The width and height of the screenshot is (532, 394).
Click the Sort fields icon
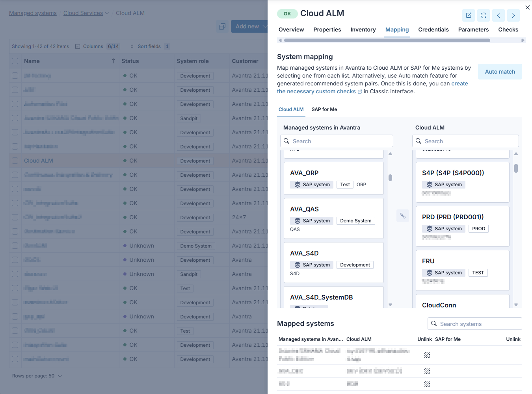point(132,46)
